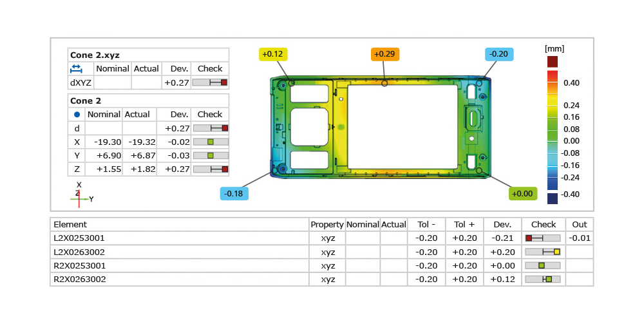Click the Z actual value +1.82
644x322 pixels.
137,169
